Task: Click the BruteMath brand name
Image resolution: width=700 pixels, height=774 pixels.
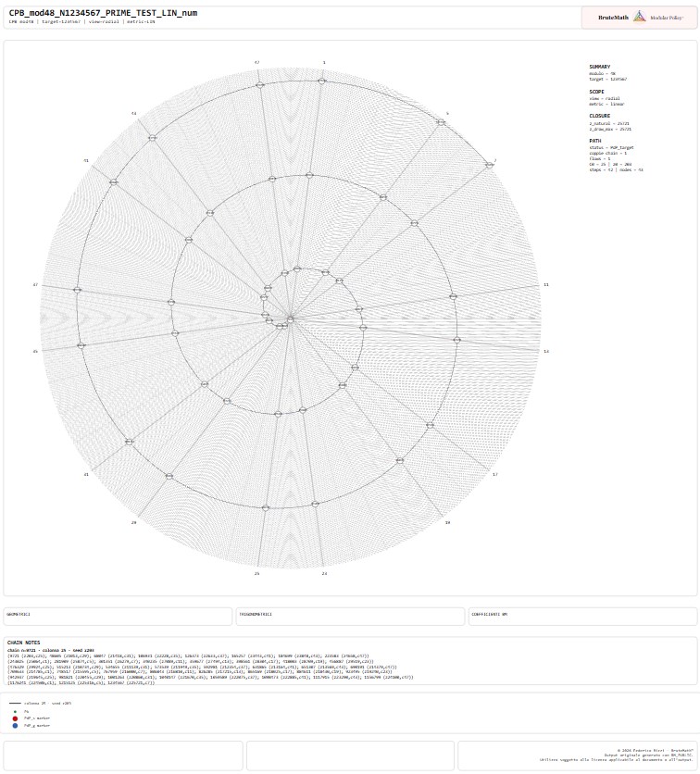Action: pos(613,18)
